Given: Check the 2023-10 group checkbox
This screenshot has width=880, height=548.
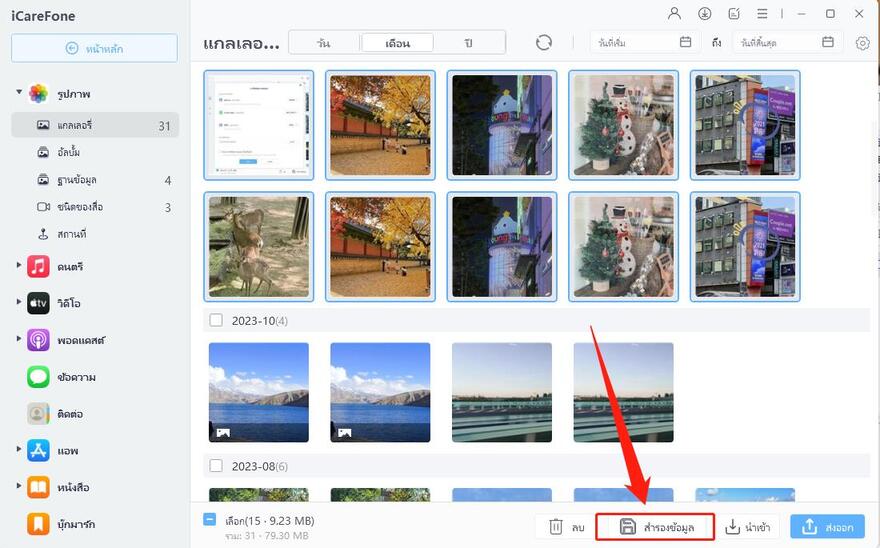Looking at the screenshot, I should pos(216,320).
